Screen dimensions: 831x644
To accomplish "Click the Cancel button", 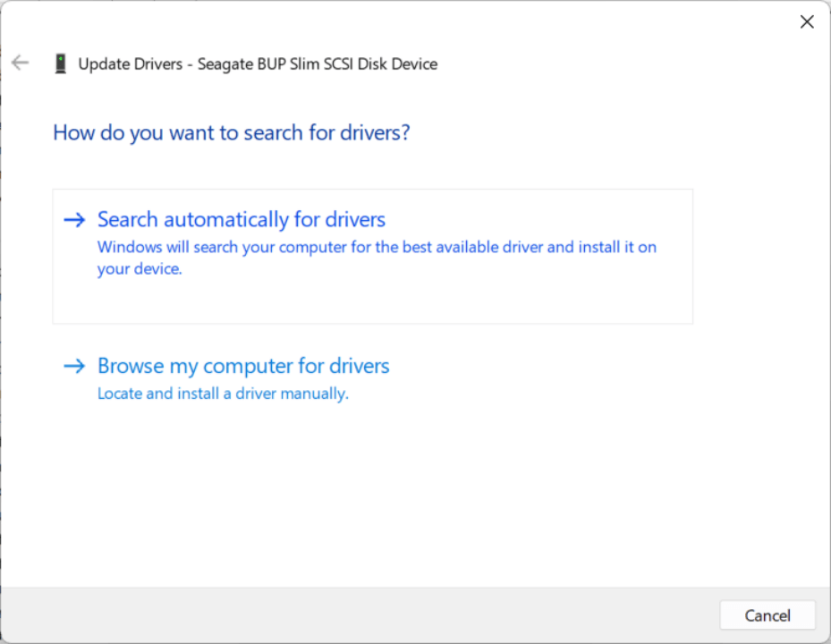I will pyautogui.click(x=767, y=615).
